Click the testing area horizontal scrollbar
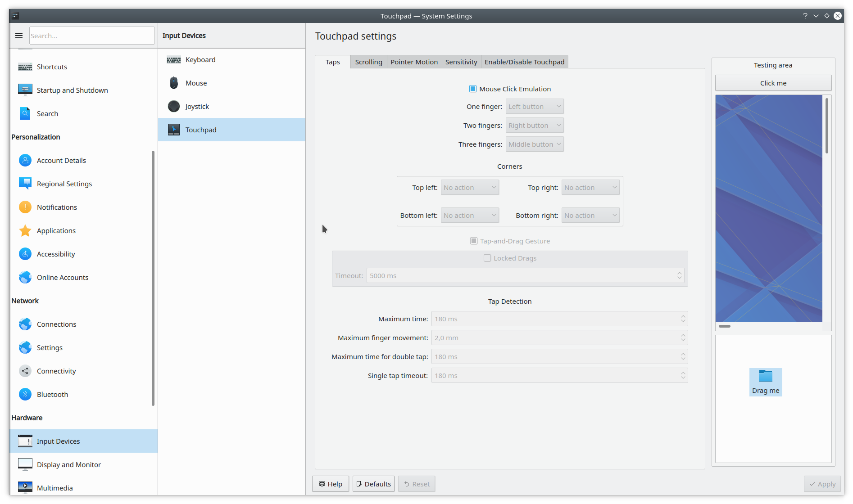The height and width of the screenshot is (504, 853). pos(725,326)
